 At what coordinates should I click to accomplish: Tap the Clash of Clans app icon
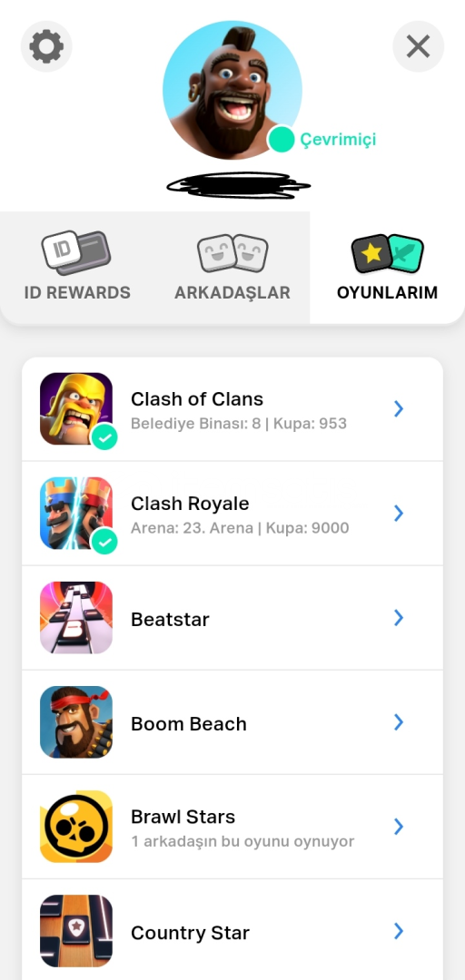click(x=76, y=408)
